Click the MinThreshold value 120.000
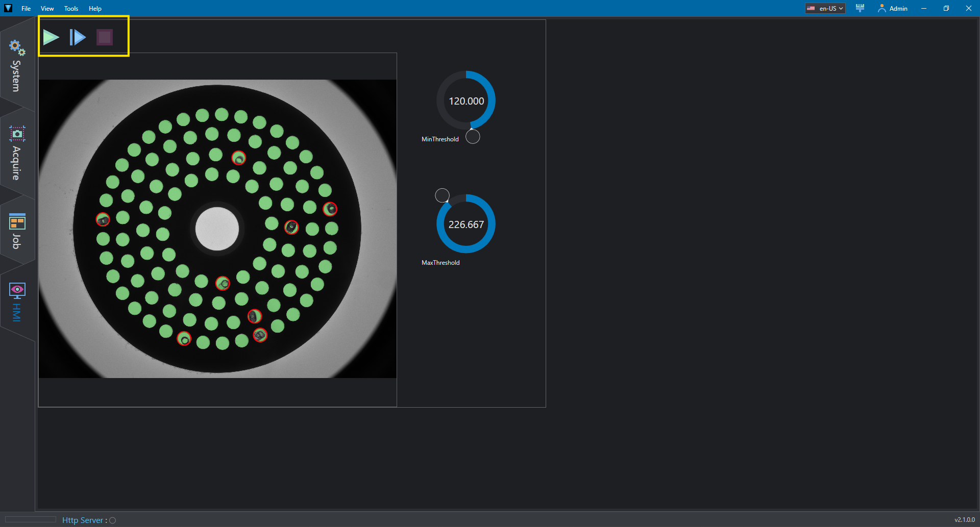 tap(467, 101)
